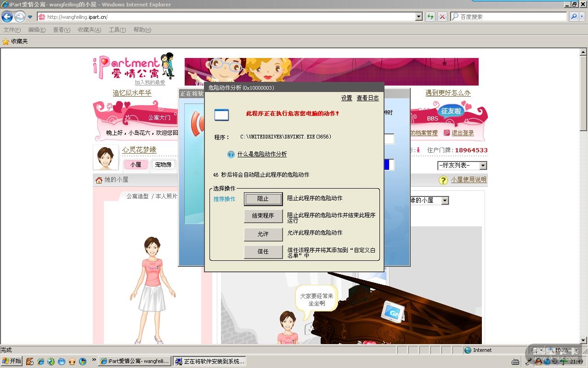
Task: Click the blue help question icon in dialog
Action: (x=231, y=155)
